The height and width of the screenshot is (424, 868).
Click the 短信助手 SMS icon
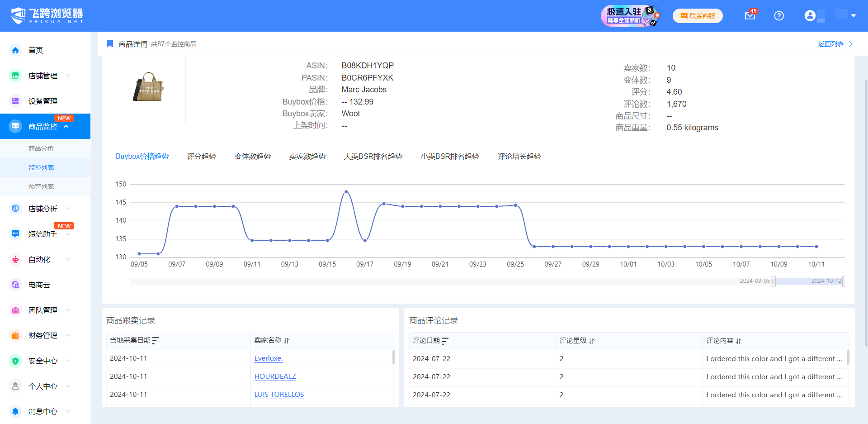point(15,234)
